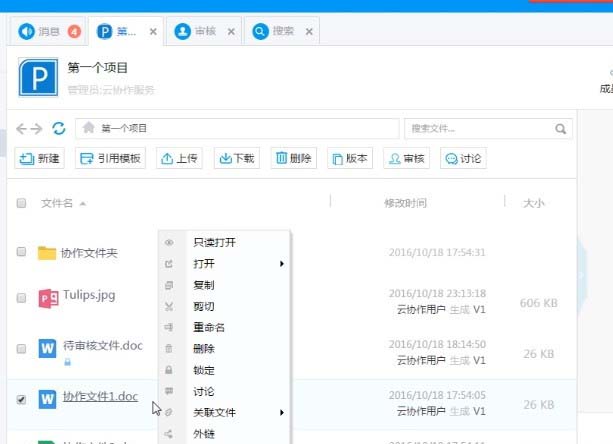Click the lock icon under 待审核文件.doc
This screenshot has height=444, width=613.
tap(68, 361)
